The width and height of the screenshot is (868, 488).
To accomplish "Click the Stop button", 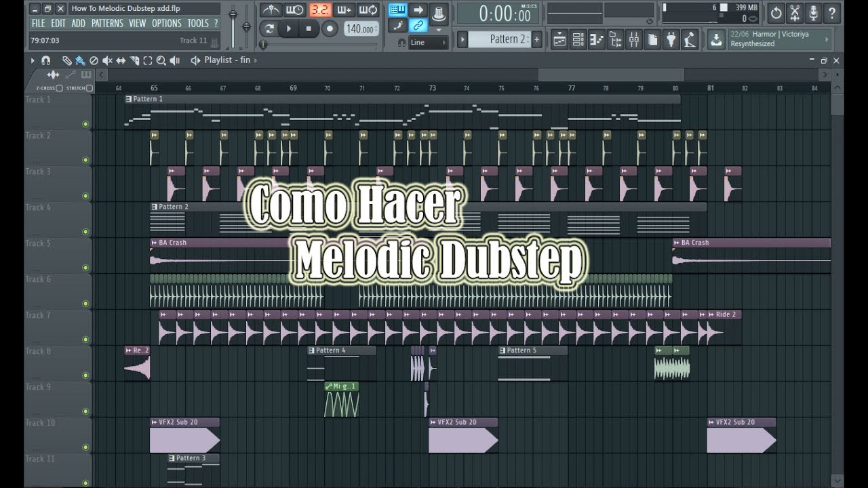I will pos(309,28).
